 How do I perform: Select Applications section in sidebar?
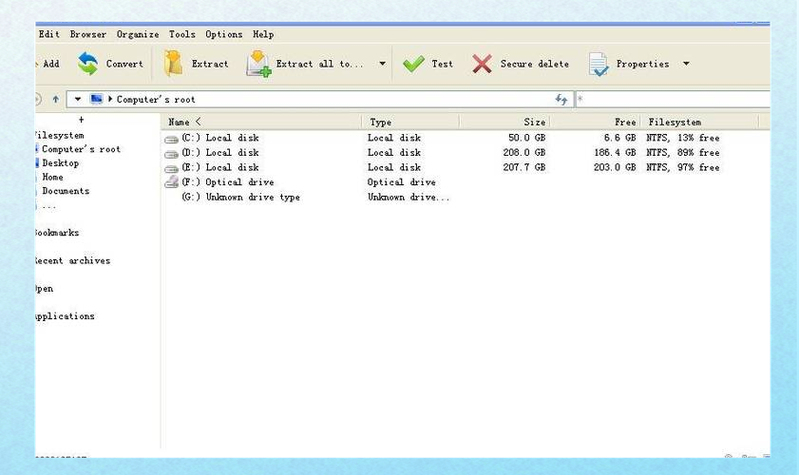(x=65, y=316)
